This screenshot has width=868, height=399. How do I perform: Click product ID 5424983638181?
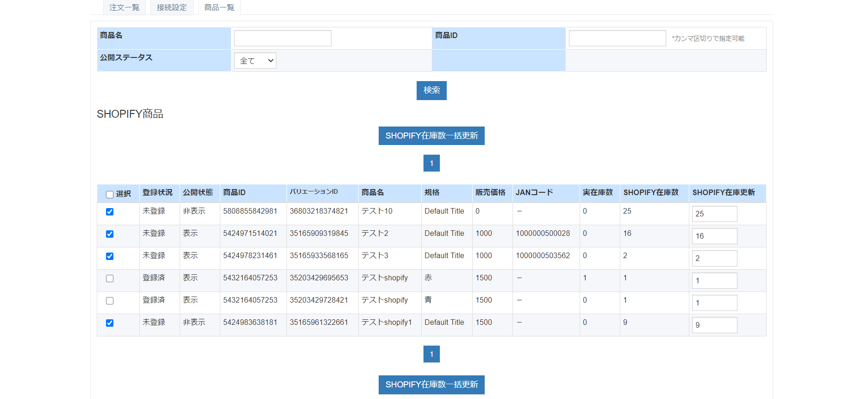(x=250, y=322)
